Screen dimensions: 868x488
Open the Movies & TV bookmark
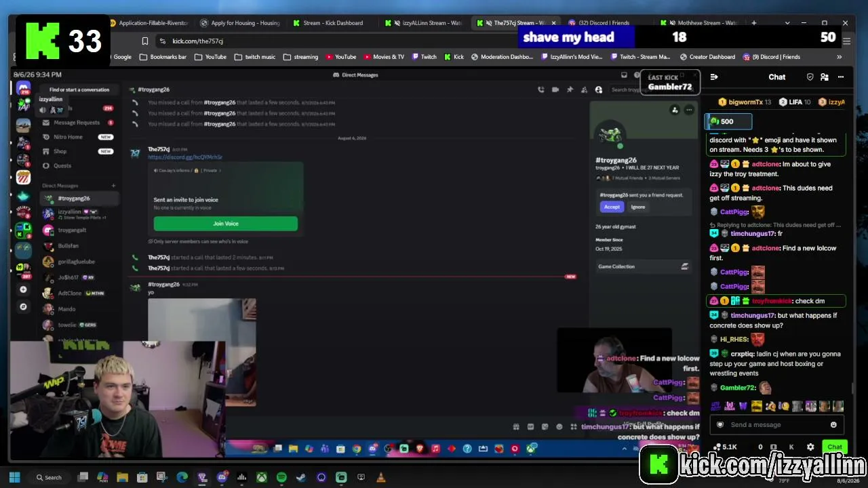(x=384, y=57)
